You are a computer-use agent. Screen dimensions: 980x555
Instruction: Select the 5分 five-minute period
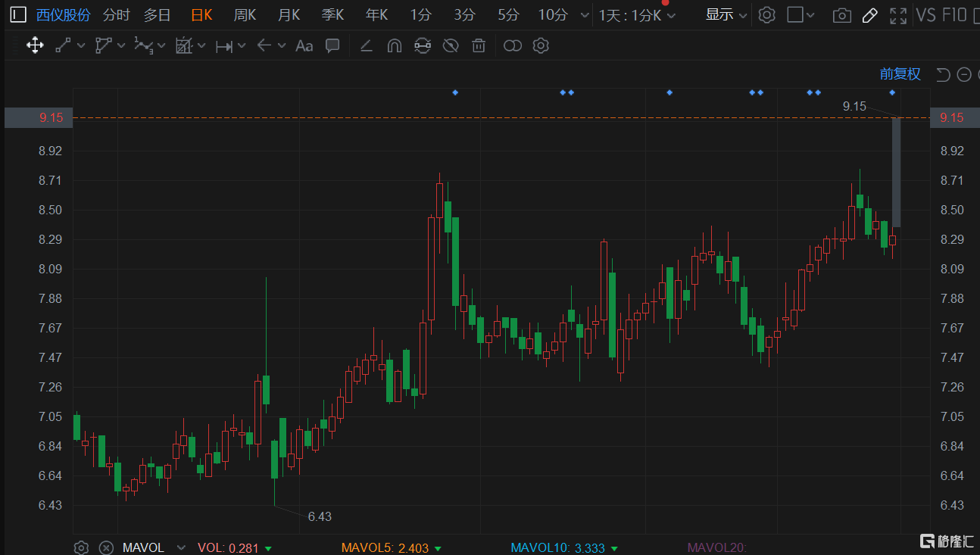(509, 15)
